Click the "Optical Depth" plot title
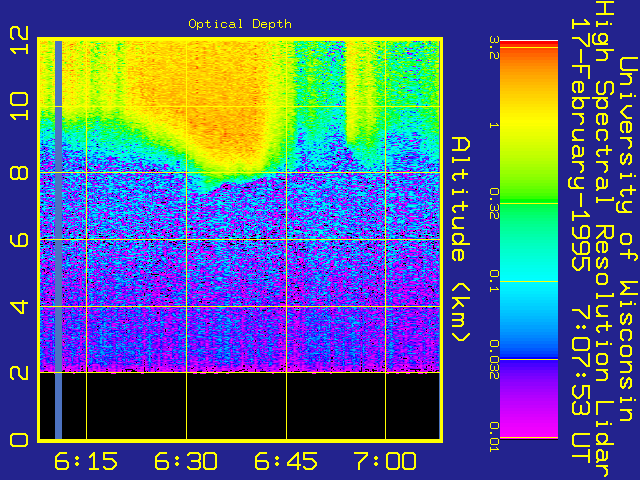The image size is (640, 480). pos(240,24)
